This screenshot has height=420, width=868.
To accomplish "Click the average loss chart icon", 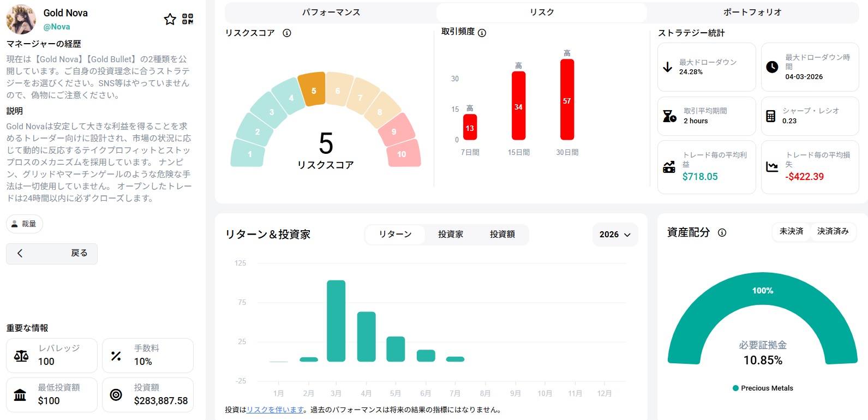I will [772, 167].
